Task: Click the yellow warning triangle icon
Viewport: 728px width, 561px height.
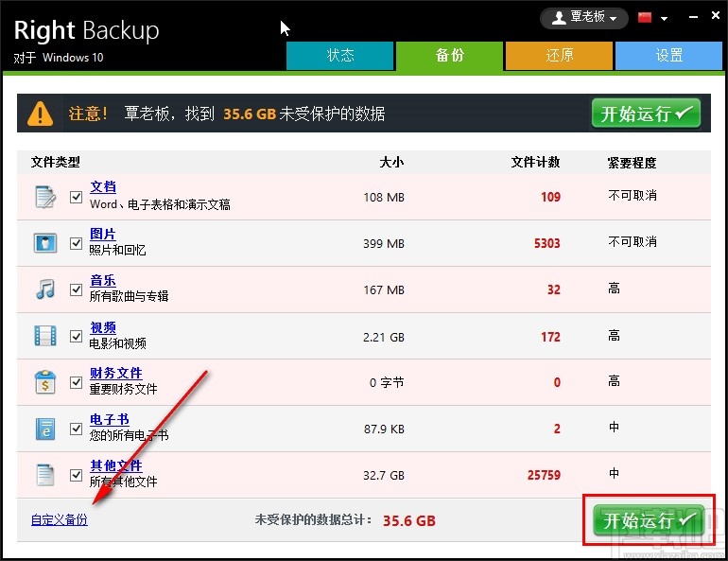Action: click(x=40, y=114)
